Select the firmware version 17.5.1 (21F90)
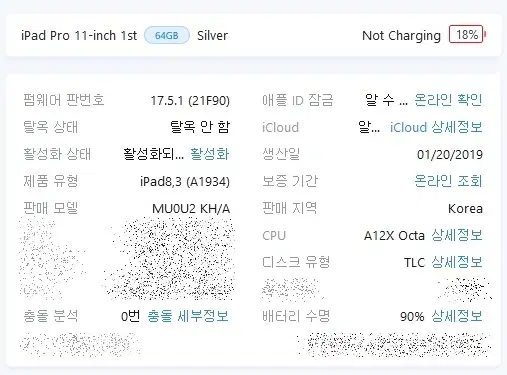Screen dimensions: 507x375 (190, 101)
